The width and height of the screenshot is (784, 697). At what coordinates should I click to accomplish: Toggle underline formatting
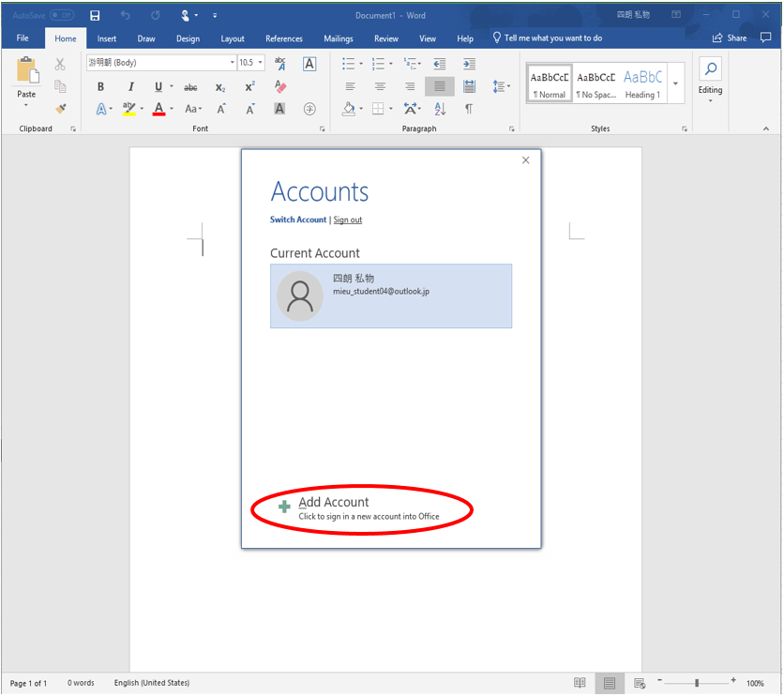[158, 87]
